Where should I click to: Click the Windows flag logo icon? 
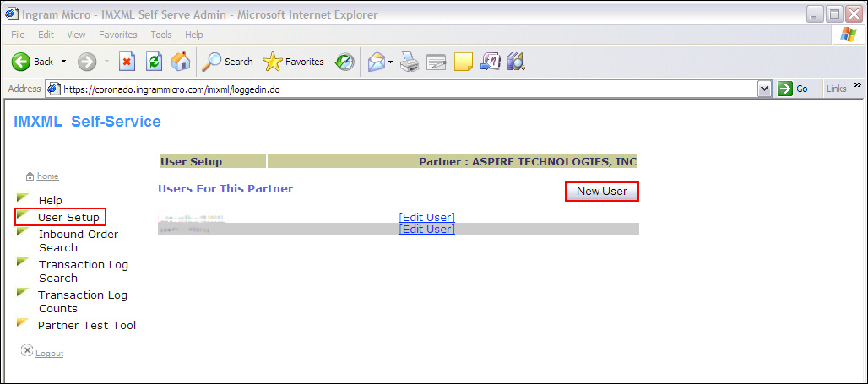point(848,35)
